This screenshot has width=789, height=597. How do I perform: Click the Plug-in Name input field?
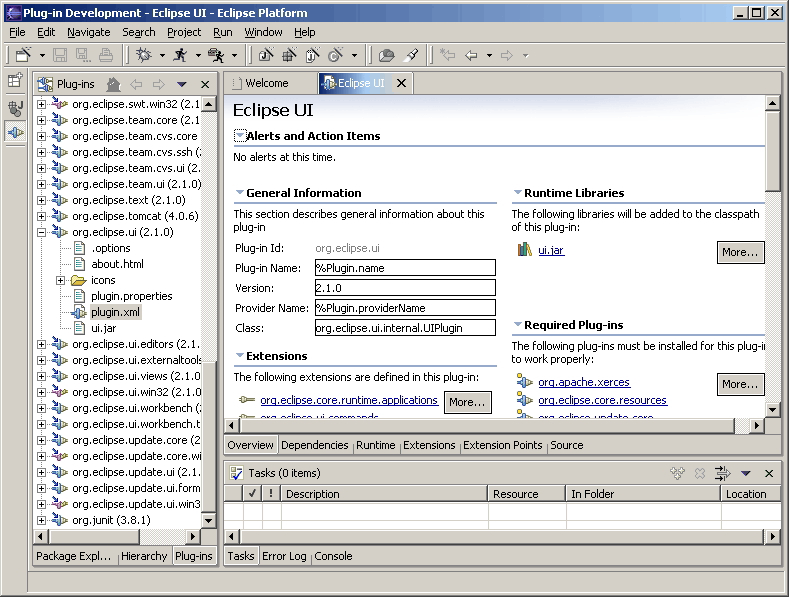coord(405,268)
